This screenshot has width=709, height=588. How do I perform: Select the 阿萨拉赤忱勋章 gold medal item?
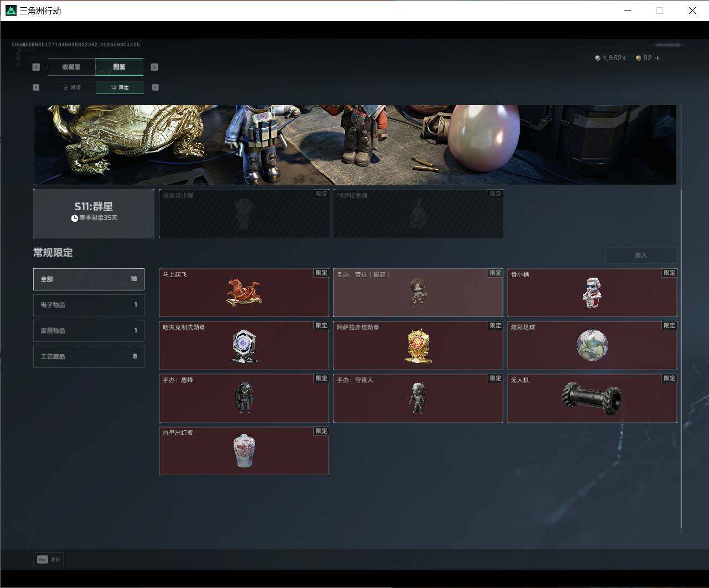click(x=418, y=346)
